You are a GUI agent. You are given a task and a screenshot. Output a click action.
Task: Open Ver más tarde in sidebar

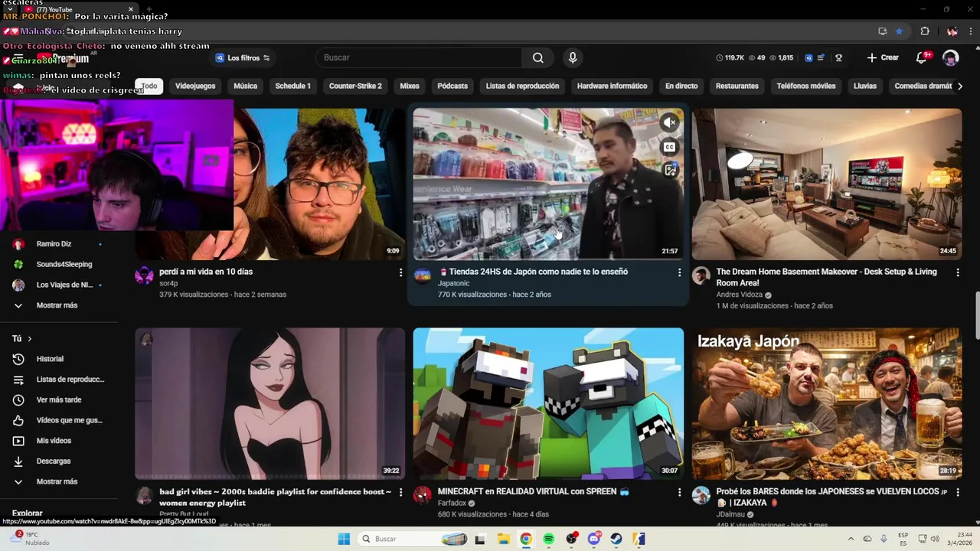[59, 399]
